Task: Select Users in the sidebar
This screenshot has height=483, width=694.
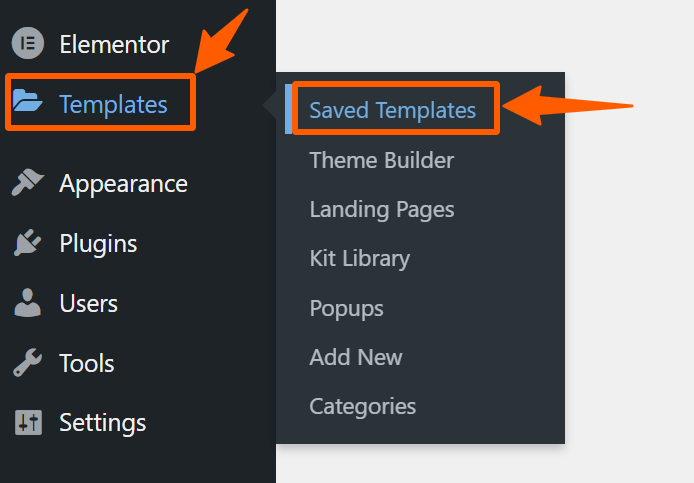Action: pyautogui.click(x=89, y=303)
